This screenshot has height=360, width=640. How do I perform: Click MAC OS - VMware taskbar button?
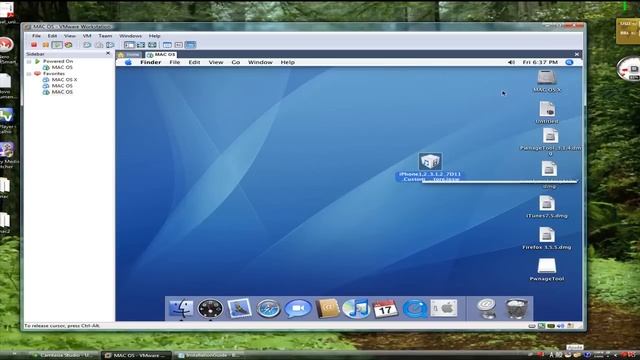click(x=136, y=356)
